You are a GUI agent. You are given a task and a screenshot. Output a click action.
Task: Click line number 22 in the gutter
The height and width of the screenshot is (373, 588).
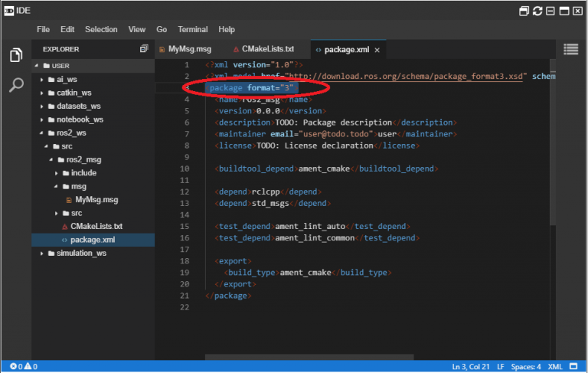point(184,307)
